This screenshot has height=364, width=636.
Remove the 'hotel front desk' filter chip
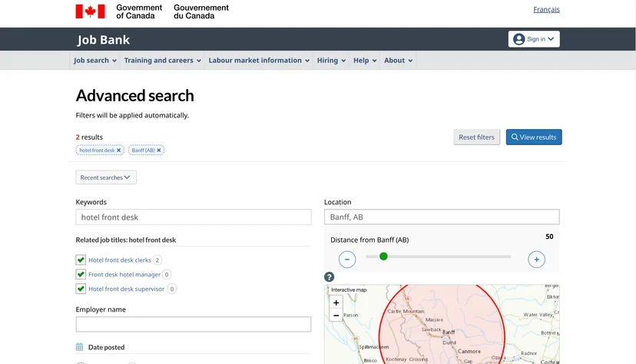point(119,150)
